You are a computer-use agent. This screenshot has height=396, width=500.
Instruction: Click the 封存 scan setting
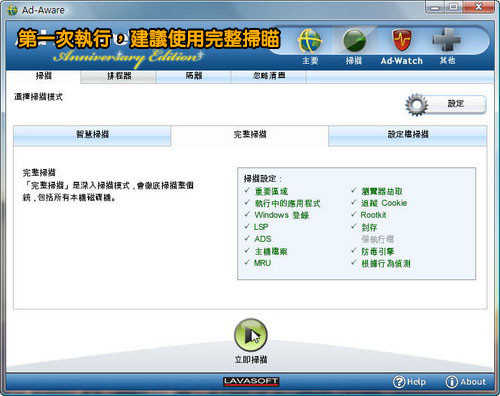coord(369,227)
